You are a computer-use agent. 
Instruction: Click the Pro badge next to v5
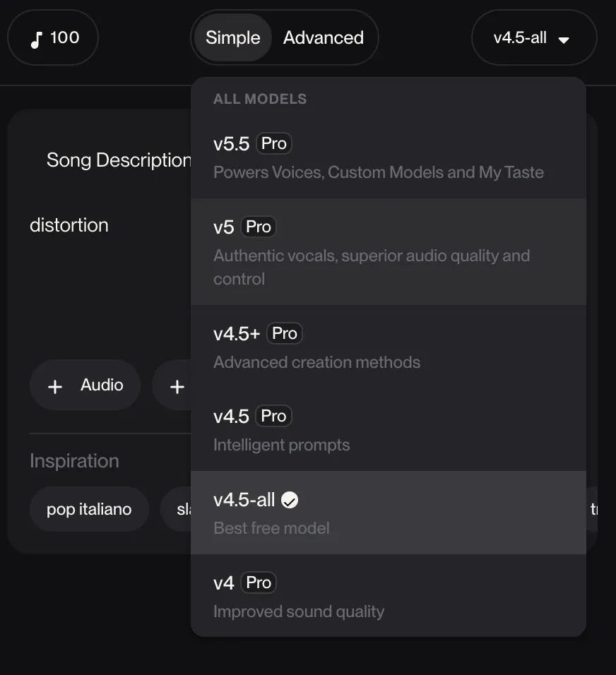[259, 227]
